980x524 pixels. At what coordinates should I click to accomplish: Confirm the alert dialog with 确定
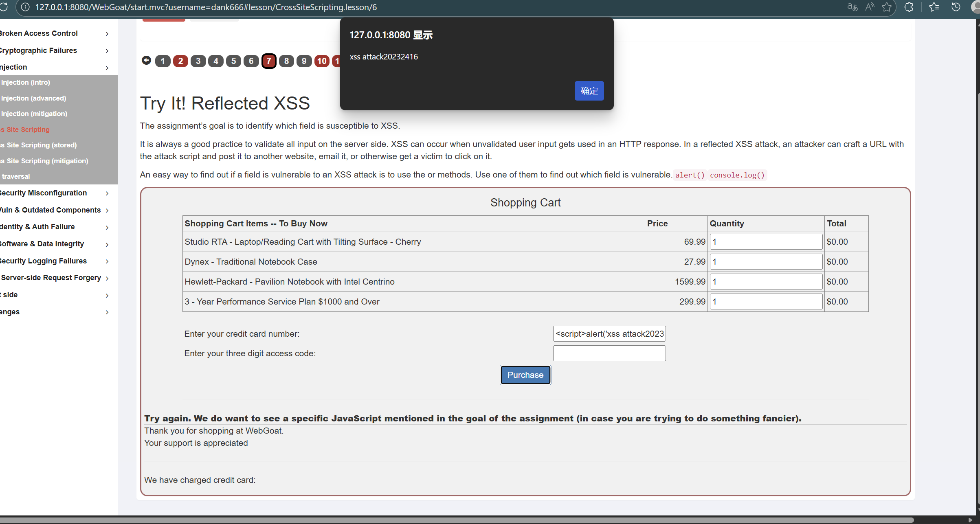(589, 91)
